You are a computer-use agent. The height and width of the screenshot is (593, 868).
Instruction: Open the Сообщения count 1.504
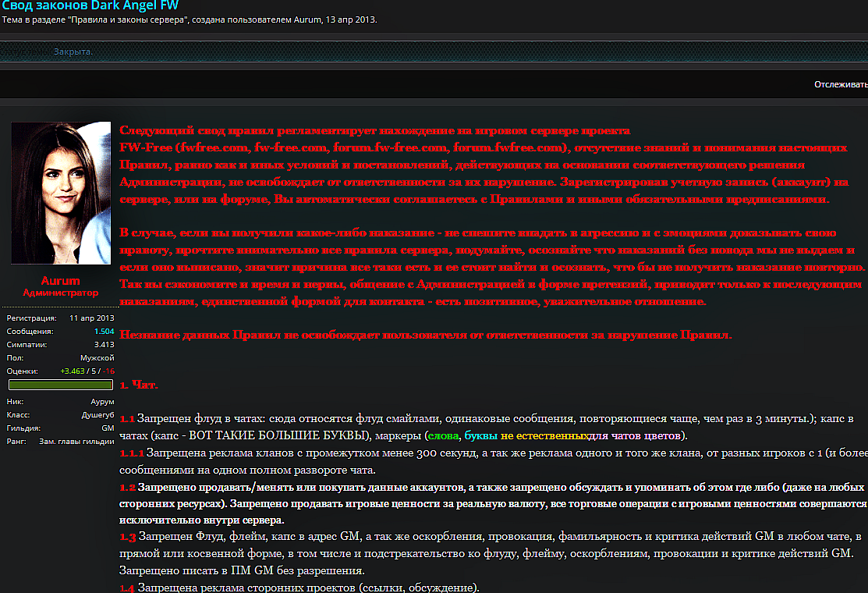[104, 332]
